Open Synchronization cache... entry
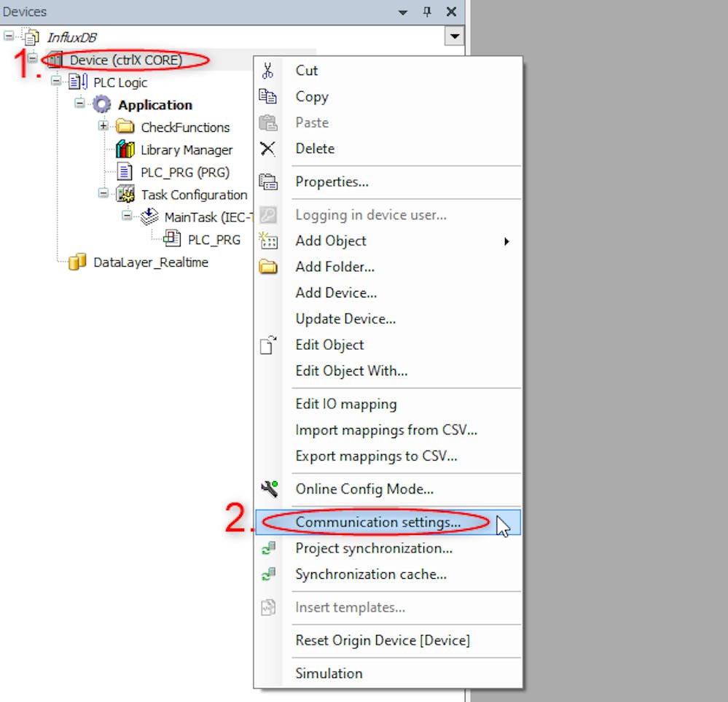The height and width of the screenshot is (702, 728). 388,574
